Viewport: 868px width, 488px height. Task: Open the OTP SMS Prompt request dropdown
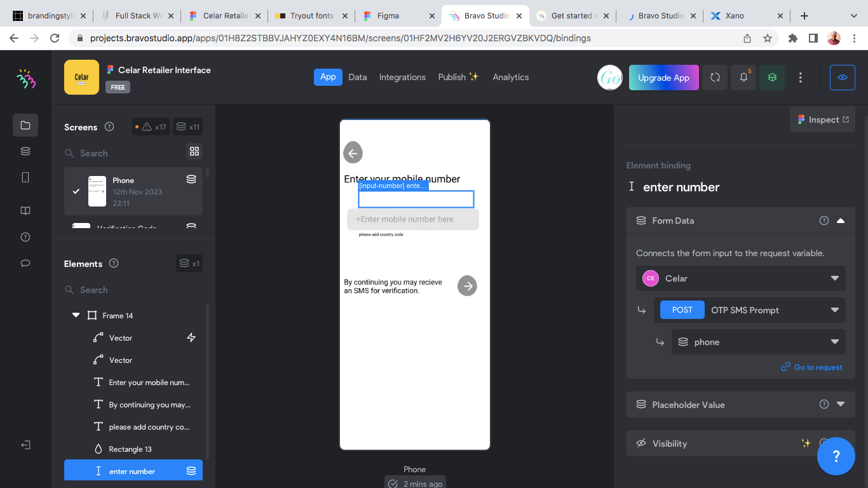[x=750, y=310]
